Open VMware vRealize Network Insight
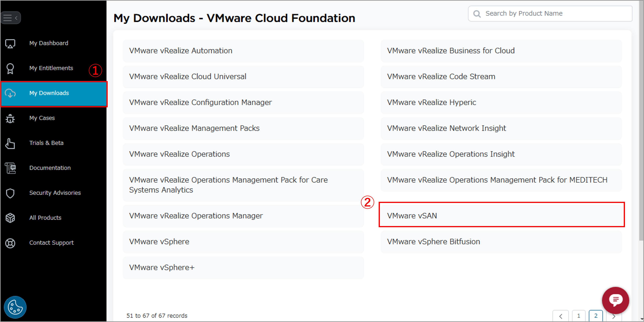 click(501, 129)
